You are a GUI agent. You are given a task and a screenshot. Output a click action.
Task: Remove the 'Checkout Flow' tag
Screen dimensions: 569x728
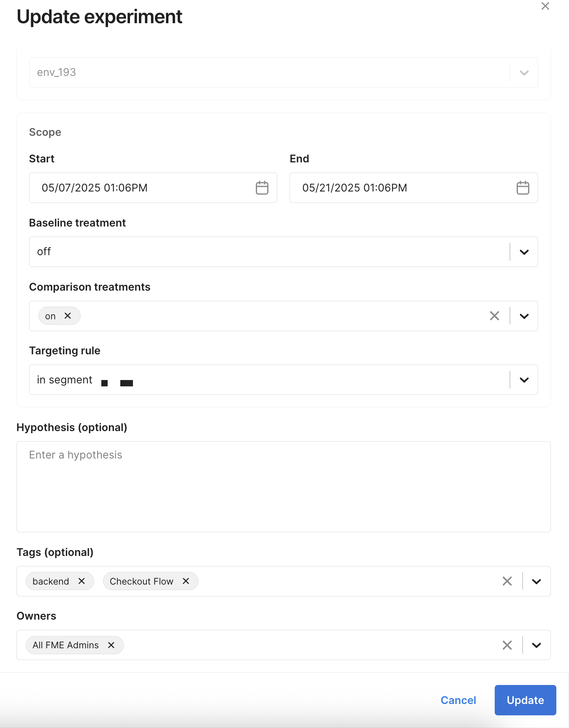[186, 581]
